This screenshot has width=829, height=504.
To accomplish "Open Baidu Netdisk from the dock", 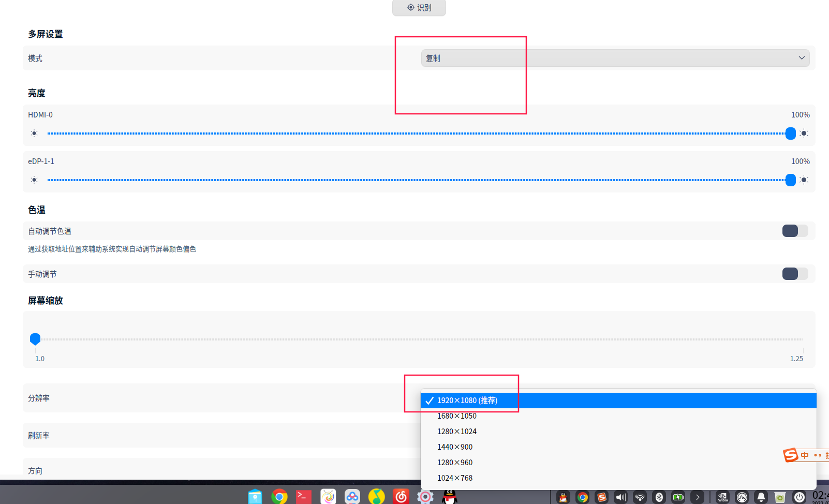I will (352, 497).
